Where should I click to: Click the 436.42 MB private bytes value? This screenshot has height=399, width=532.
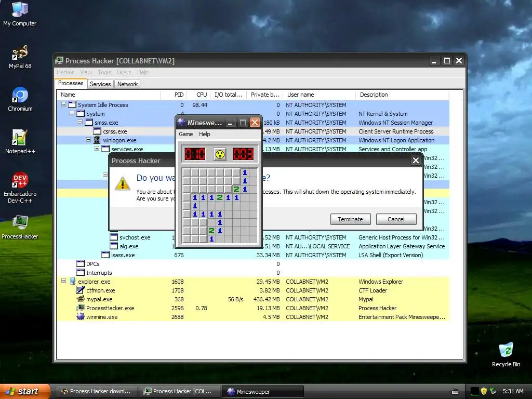267,299
